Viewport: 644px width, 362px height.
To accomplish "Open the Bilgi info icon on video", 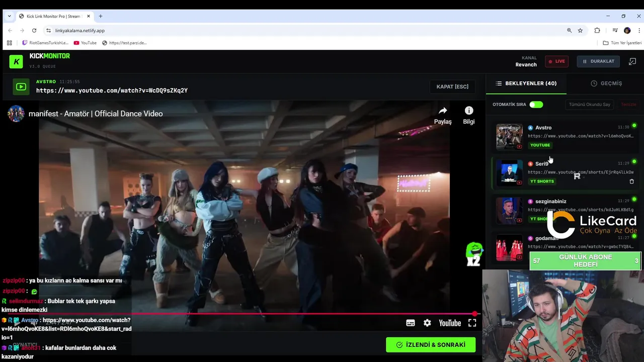I will [x=469, y=115].
